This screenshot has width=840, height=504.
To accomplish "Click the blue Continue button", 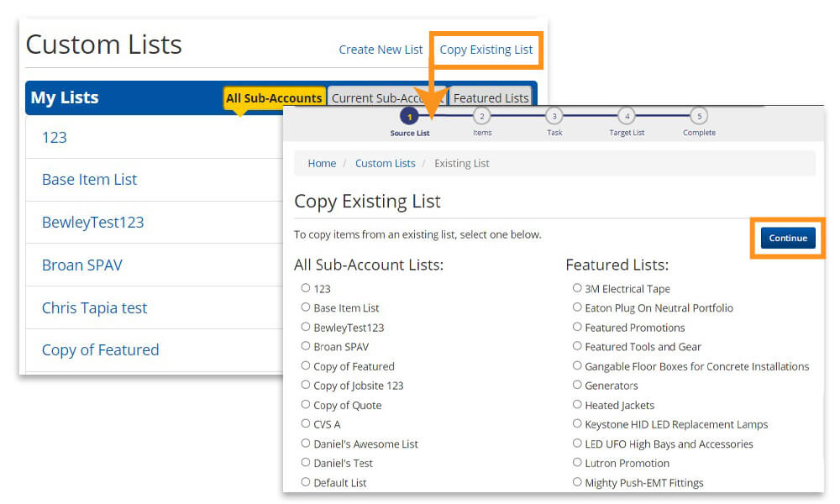I will [788, 239].
